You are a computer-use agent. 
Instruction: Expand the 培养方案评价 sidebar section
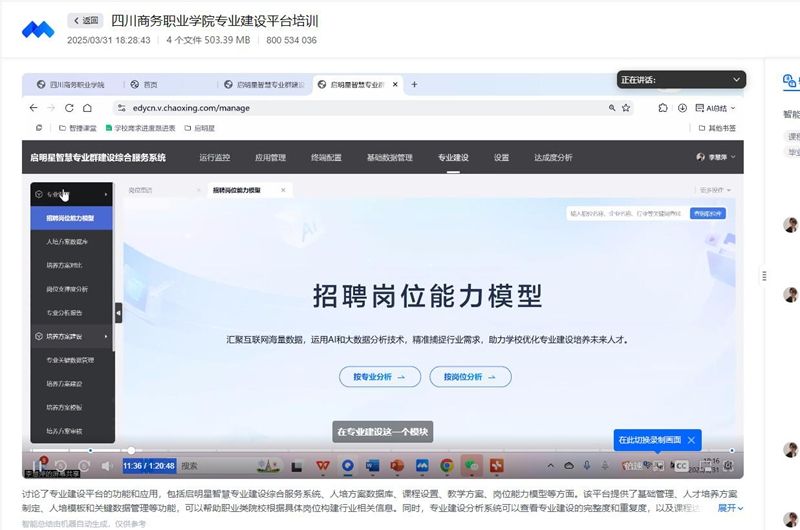pos(70,336)
